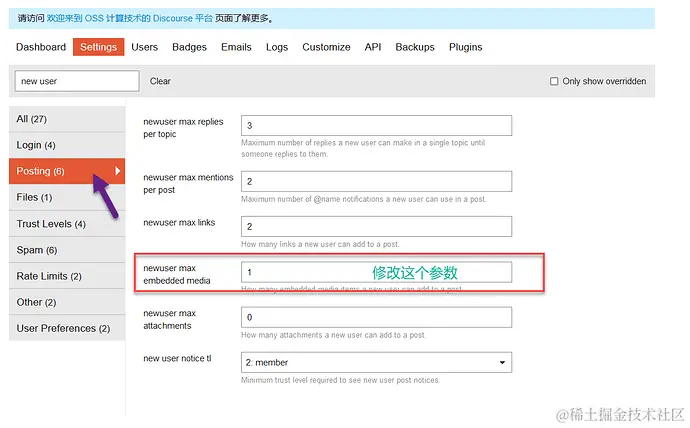Viewport: 690px width, 428px height.
Task: Edit newuser max replies per topic field
Action: point(376,125)
